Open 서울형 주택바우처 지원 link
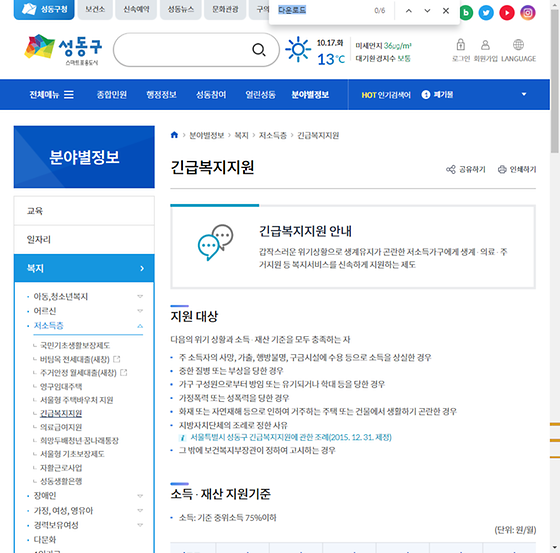 point(76,400)
